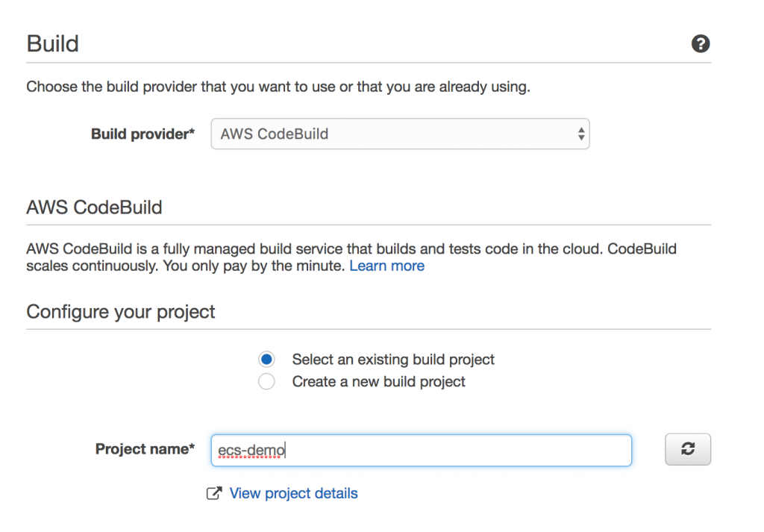
Task: Click the 'ecs-demo' text in the field
Action: [252, 451]
